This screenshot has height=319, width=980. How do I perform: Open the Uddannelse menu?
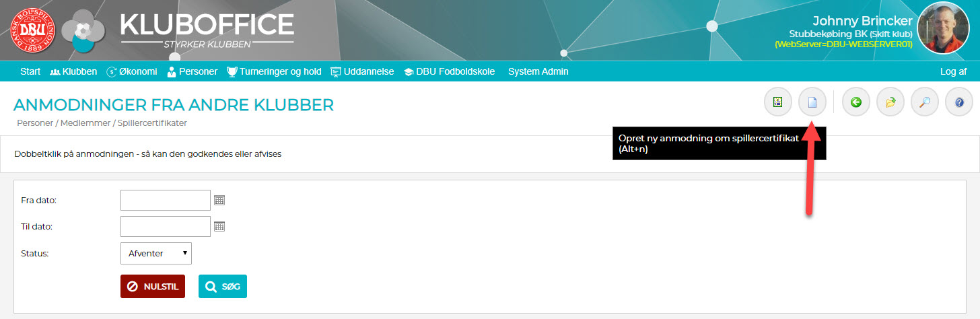point(362,71)
